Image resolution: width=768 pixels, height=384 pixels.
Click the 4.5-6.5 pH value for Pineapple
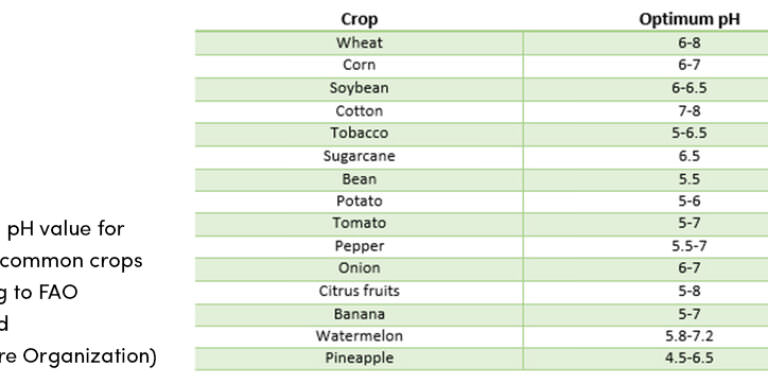(689, 359)
